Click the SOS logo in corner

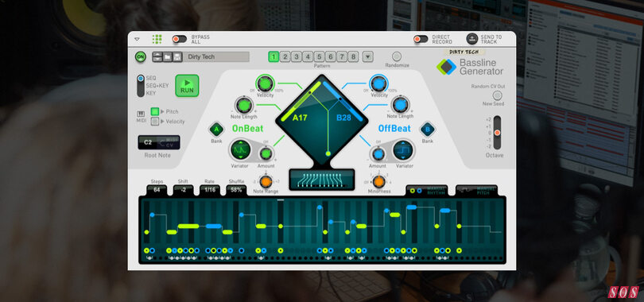pos(623,292)
